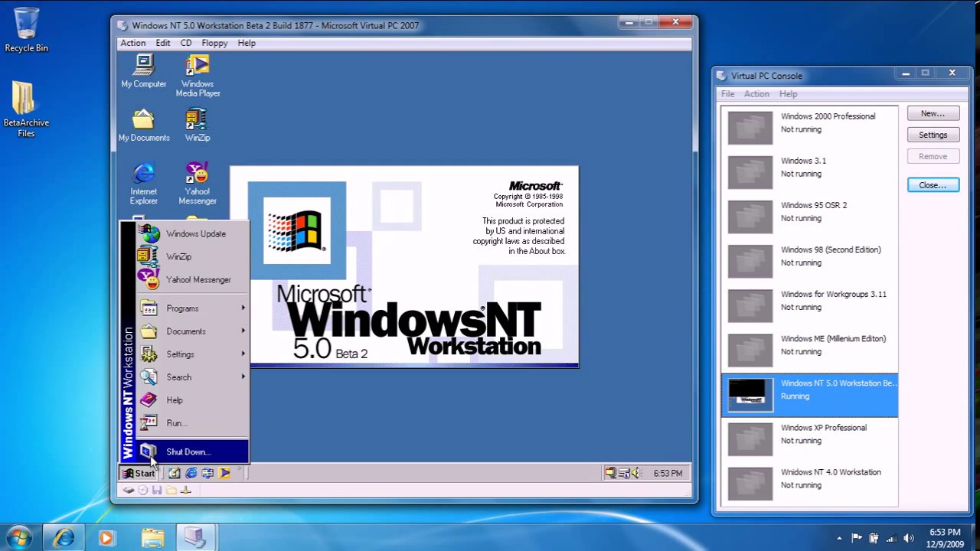Image resolution: width=980 pixels, height=551 pixels.
Task: Choose WinZip in Start menu
Action: 192,257
